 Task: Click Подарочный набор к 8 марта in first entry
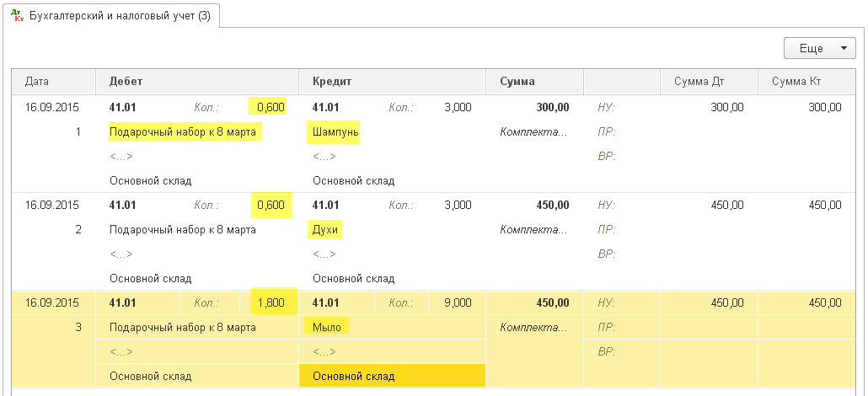tap(185, 132)
